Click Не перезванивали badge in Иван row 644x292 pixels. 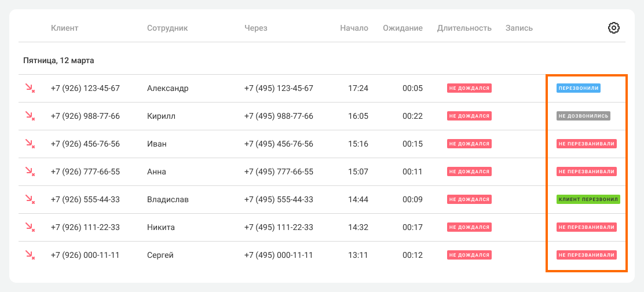[x=586, y=144]
